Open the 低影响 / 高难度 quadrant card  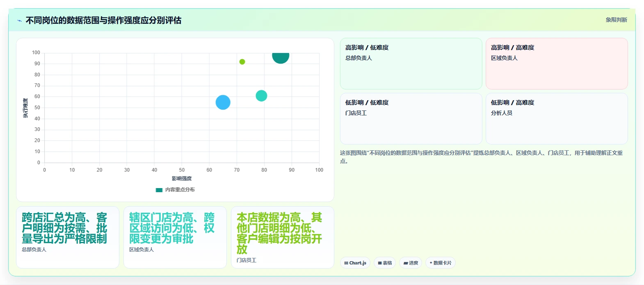point(557,119)
